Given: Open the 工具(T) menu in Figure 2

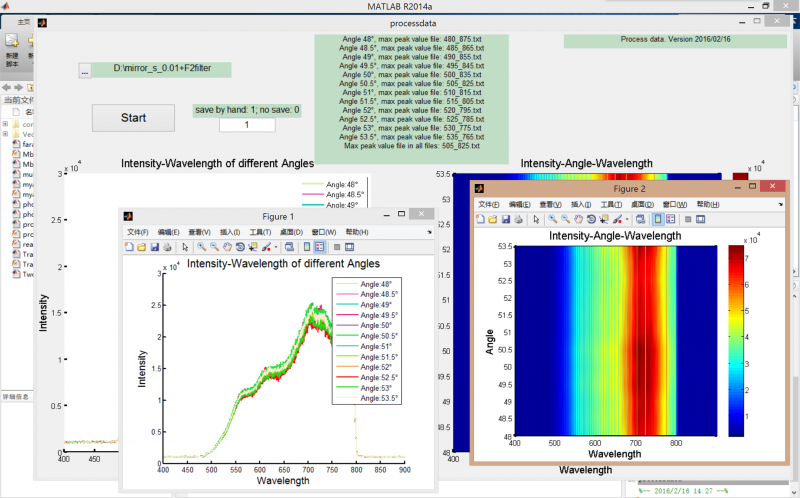Looking at the screenshot, I should tap(612, 203).
